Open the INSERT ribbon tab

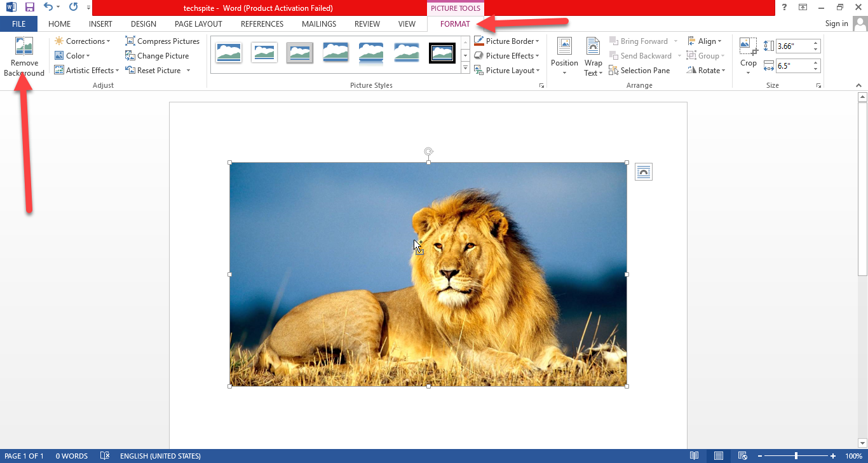tap(100, 24)
